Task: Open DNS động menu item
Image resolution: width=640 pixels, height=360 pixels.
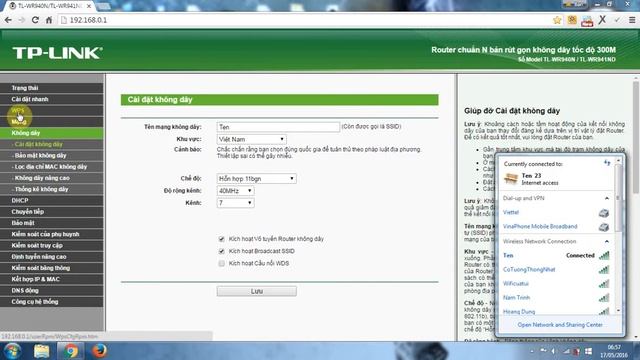Action: pyautogui.click(x=52, y=291)
